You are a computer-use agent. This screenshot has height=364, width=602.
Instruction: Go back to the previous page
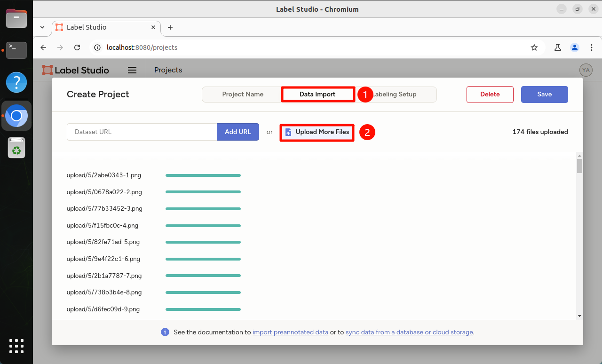point(43,47)
